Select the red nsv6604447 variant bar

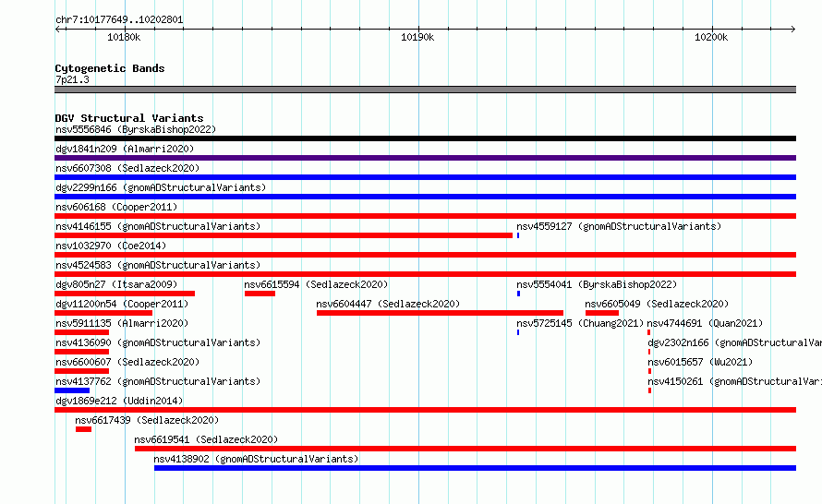tap(440, 313)
